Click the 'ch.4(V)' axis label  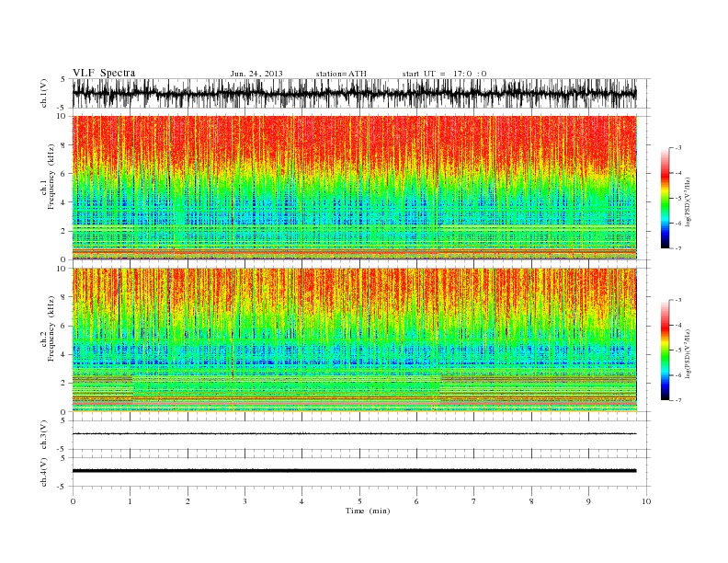point(44,472)
